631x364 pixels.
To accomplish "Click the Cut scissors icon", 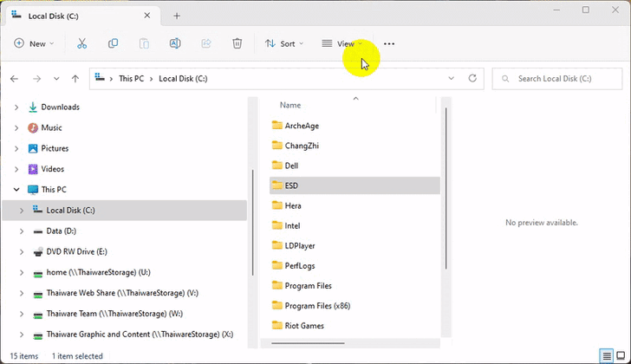I will point(81,43).
